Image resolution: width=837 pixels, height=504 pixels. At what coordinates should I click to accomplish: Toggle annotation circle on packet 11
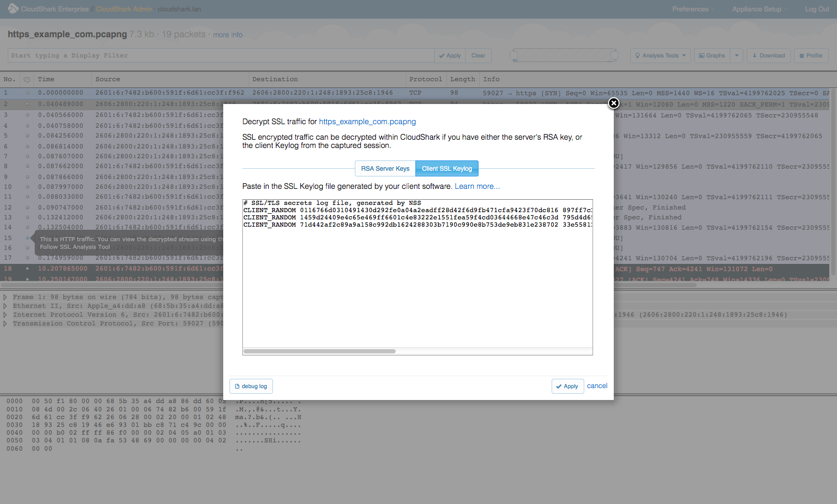tap(27, 197)
